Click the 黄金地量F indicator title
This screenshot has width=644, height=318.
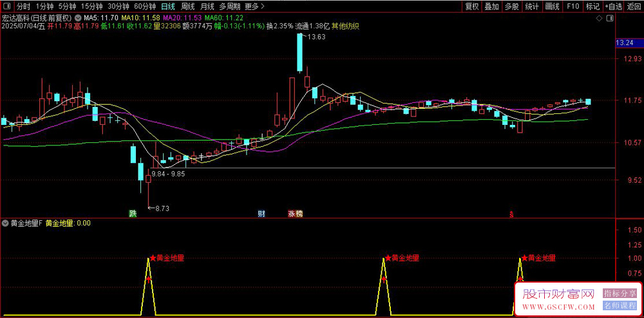click(x=26, y=223)
